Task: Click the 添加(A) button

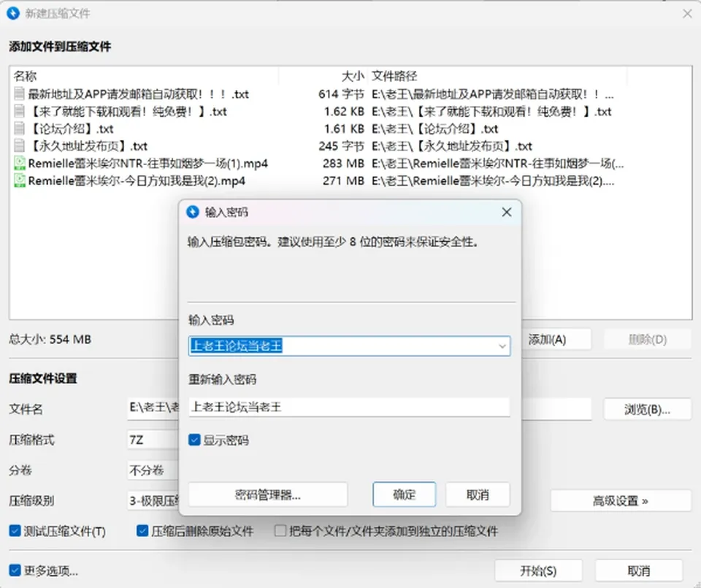Action: (x=556, y=340)
